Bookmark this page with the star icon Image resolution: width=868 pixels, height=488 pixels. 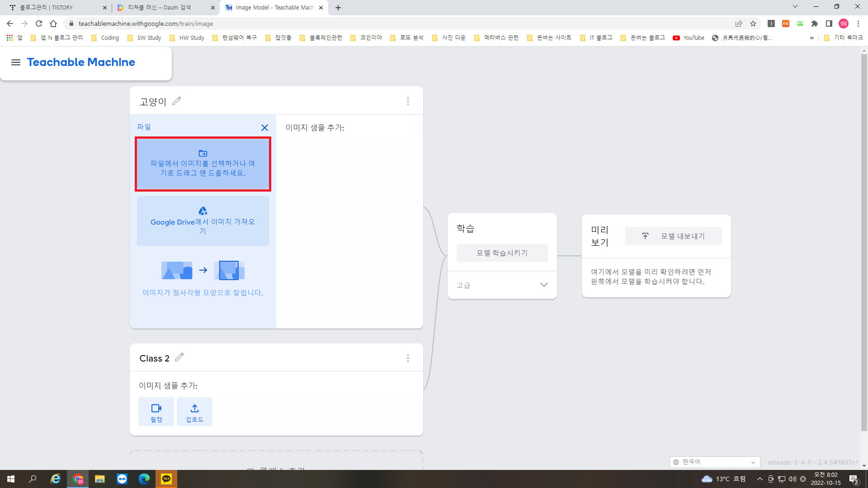tap(753, 23)
